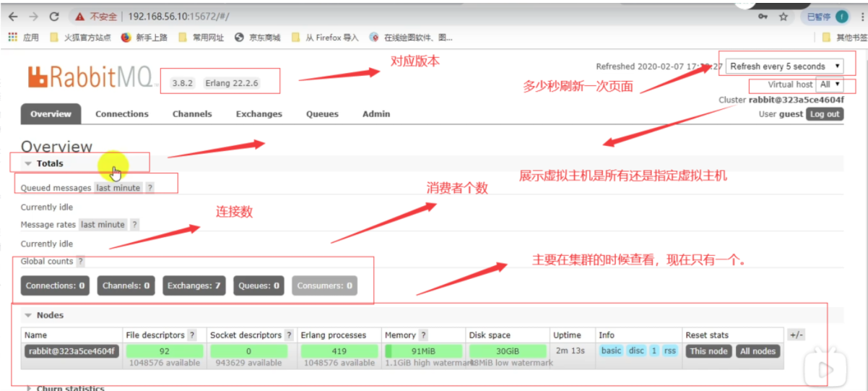
Task: Click the 92 file descriptors bar
Action: pos(165,351)
